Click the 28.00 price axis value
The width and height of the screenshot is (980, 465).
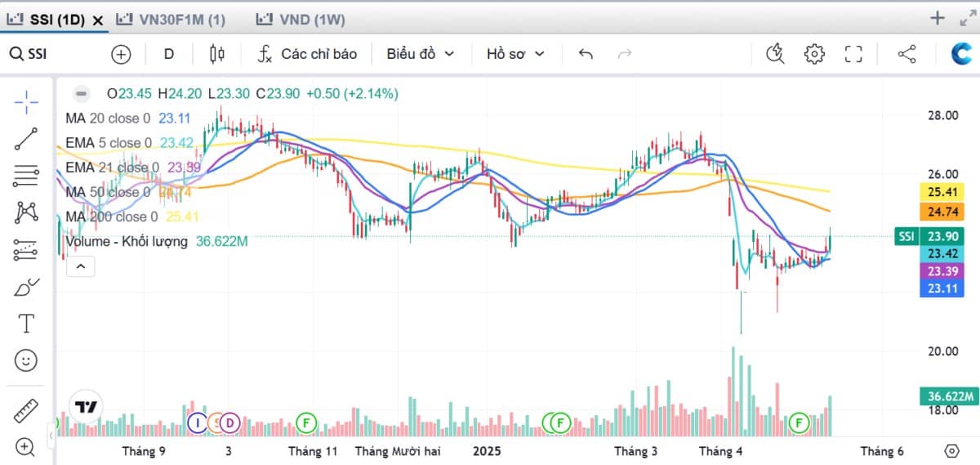(x=942, y=116)
